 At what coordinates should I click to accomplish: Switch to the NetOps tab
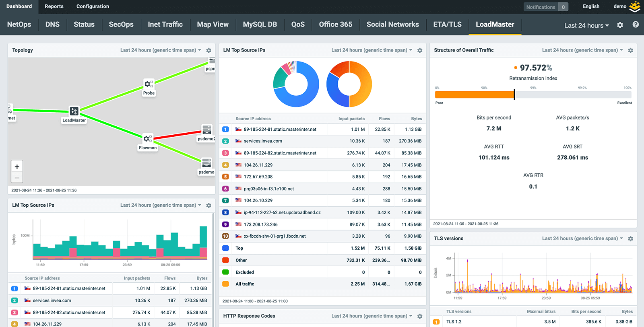(19, 25)
